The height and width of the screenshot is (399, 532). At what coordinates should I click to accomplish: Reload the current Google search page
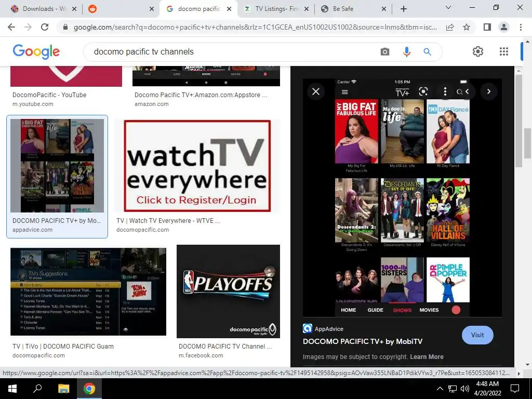(x=45, y=27)
